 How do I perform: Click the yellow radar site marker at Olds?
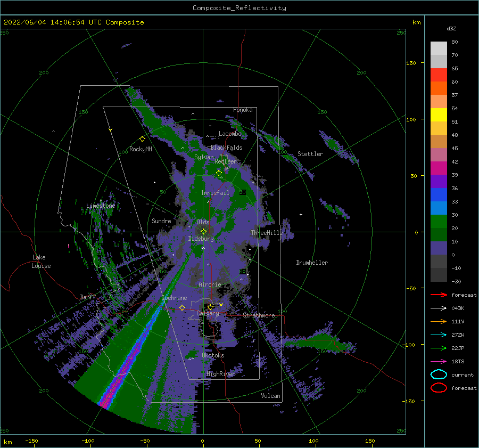[x=203, y=232]
